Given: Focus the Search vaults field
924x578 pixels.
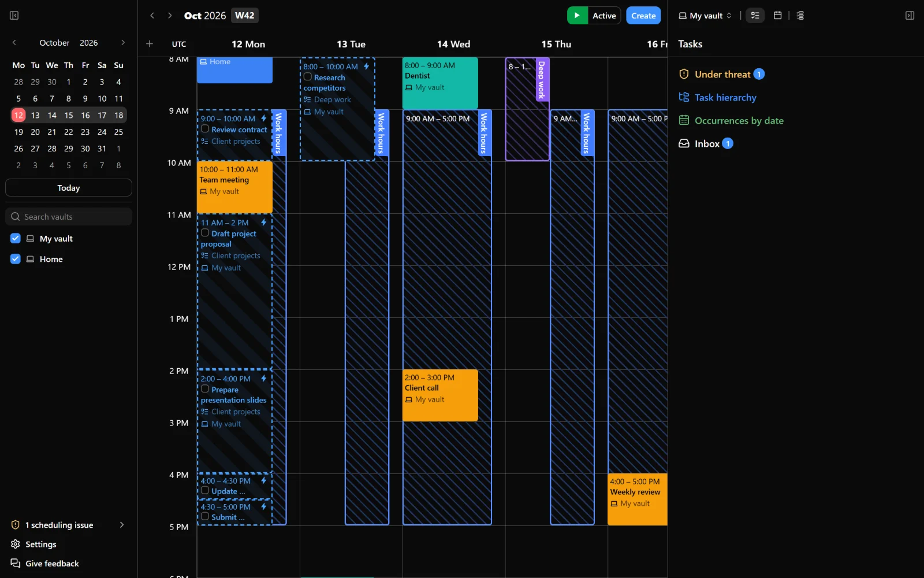Looking at the screenshot, I should point(69,217).
